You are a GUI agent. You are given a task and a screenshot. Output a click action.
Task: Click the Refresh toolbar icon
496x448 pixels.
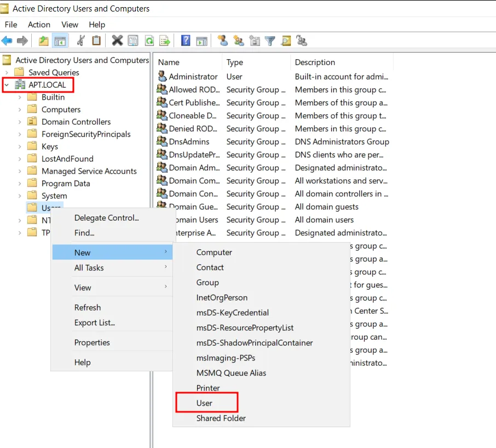click(x=149, y=41)
